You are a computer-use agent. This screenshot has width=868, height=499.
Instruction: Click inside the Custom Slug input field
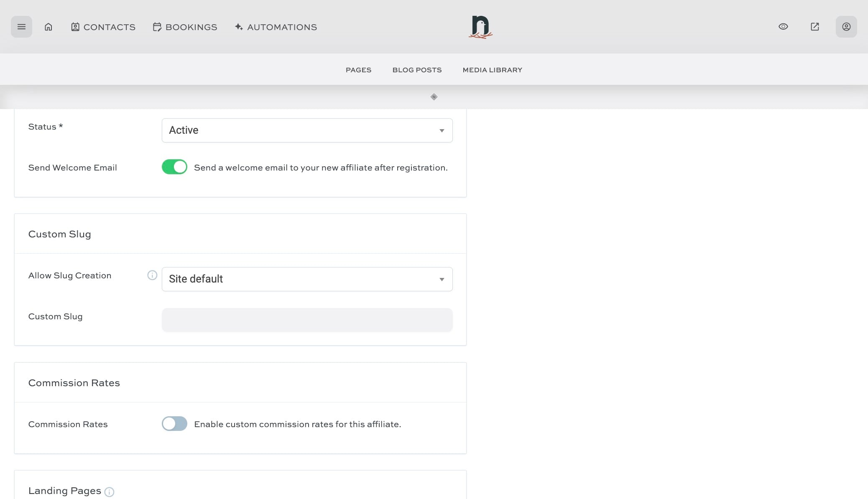(x=307, y=319)
